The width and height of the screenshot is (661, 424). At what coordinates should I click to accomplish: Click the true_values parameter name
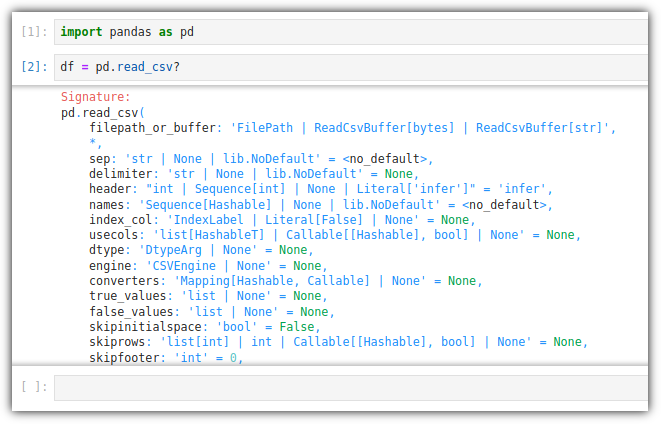tap(128, 296)
